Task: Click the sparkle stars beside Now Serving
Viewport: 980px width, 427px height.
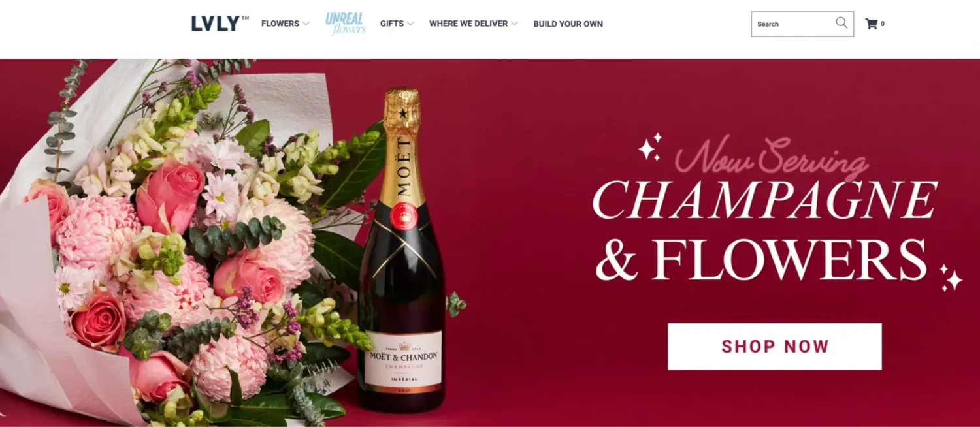Action: tap(650, 147)
